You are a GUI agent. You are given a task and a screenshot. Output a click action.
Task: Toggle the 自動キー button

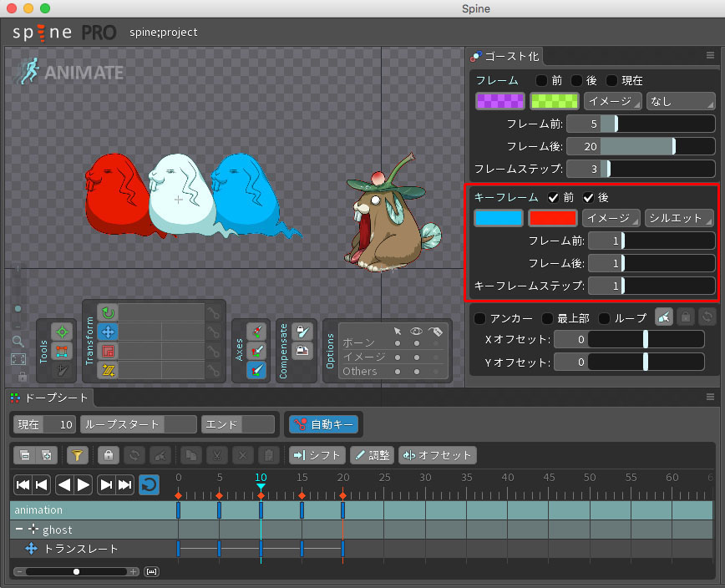(324, 424)
